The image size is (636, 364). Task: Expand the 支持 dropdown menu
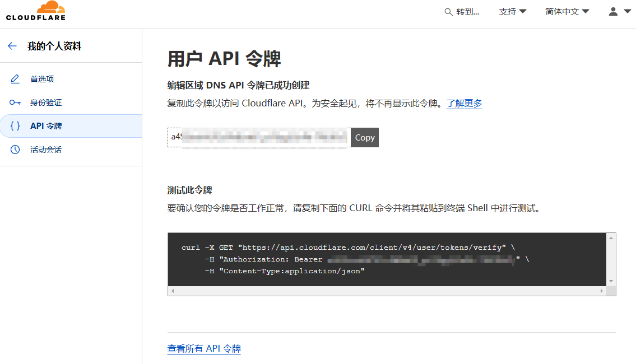click(x=512, y=12)
